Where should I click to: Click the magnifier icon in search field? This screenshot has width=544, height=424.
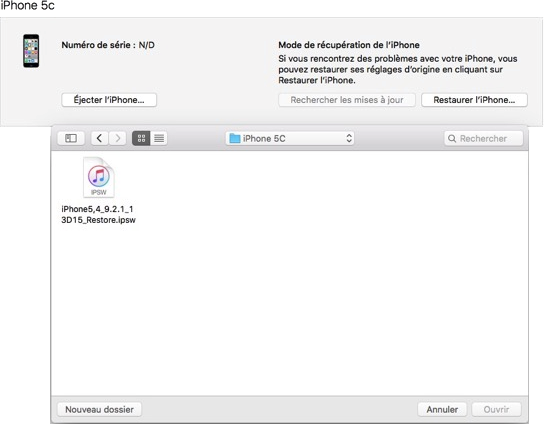click(452, 138)
